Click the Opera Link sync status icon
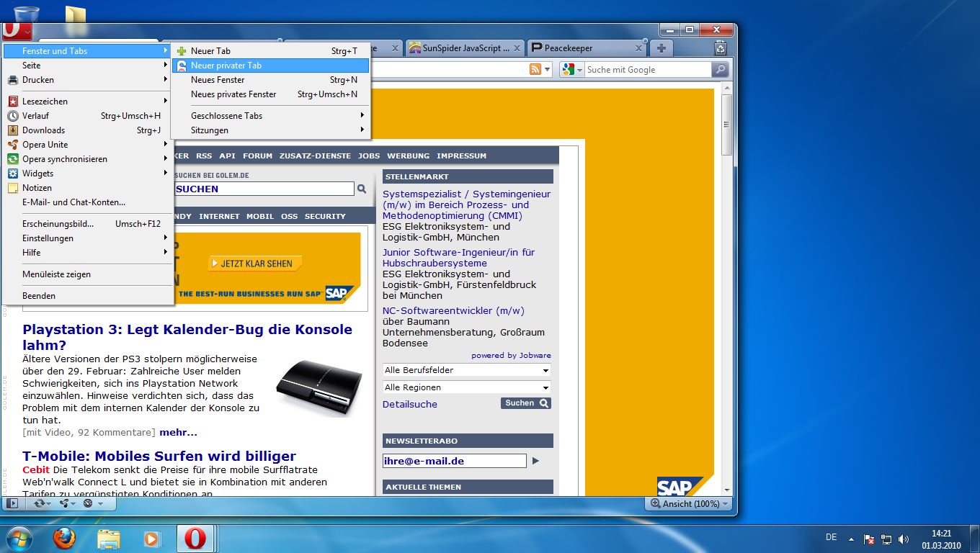Screen dimensions: 980x553 click(39, 503)
